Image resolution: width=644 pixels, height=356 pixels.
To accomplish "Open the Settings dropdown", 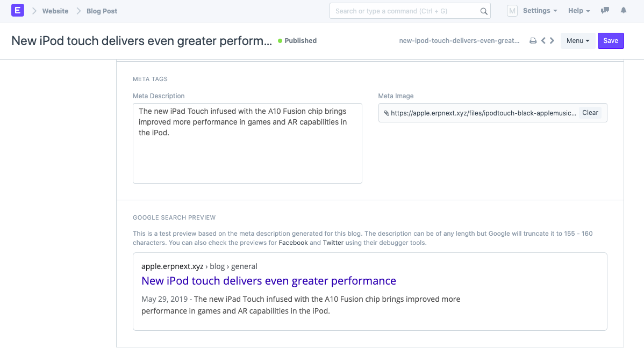I will pos(539,10).
